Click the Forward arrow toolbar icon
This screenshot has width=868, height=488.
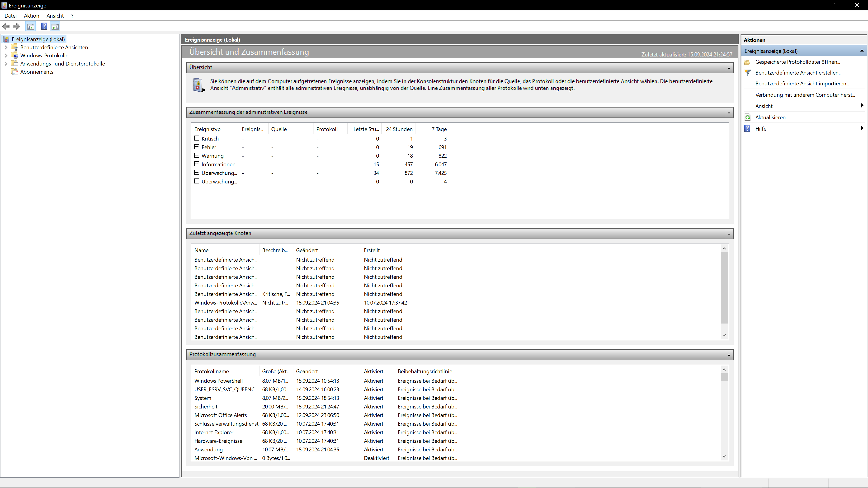click(x=16, y=26)
